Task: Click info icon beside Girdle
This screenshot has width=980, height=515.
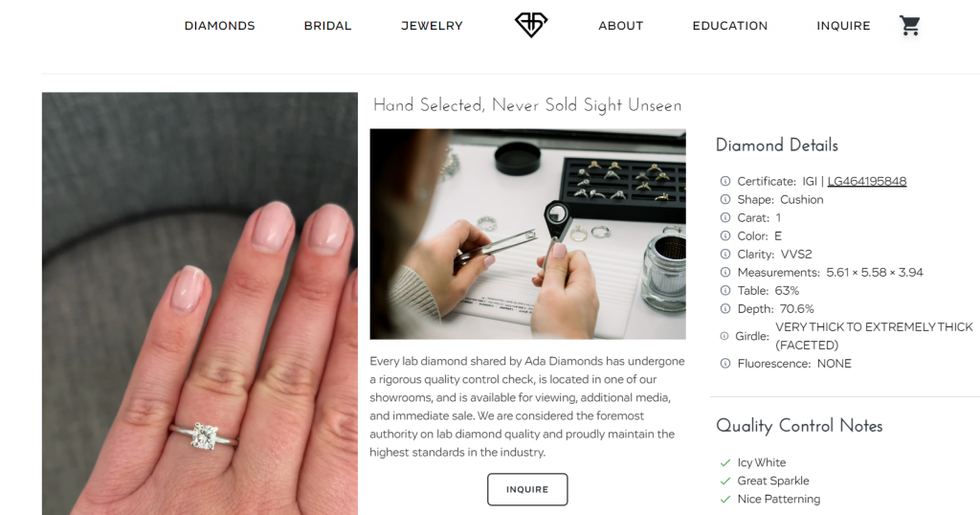Action: coord(724,336)
